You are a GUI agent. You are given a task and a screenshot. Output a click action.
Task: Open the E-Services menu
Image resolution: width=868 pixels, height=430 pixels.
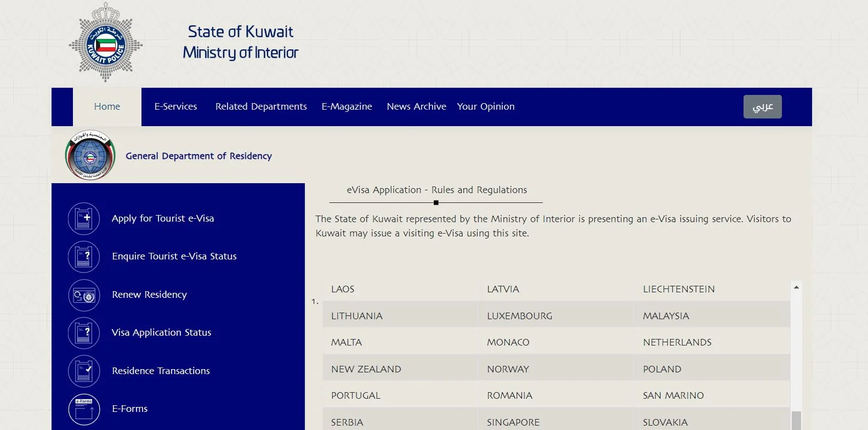(175, 106)
